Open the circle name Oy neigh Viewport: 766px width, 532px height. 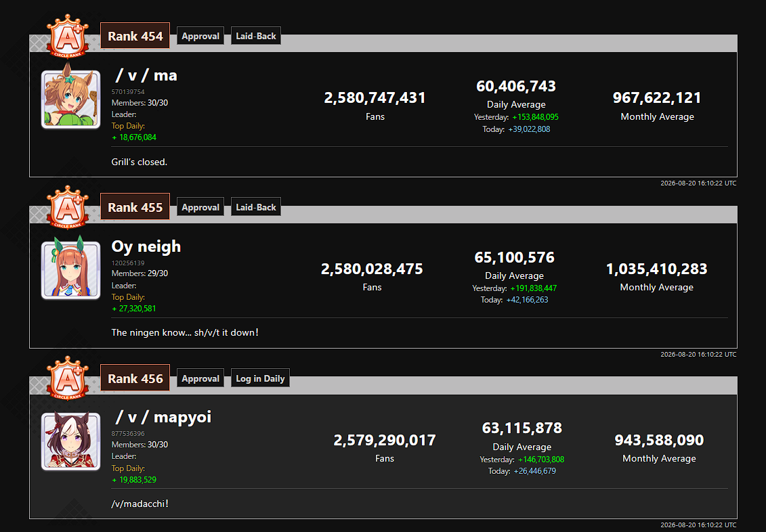tap(146, 246)
